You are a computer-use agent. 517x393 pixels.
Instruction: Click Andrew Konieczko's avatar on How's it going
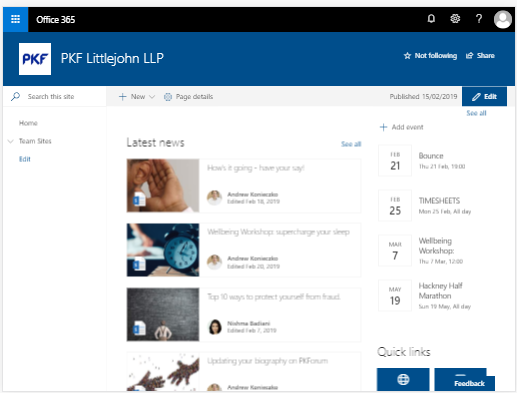214,197
